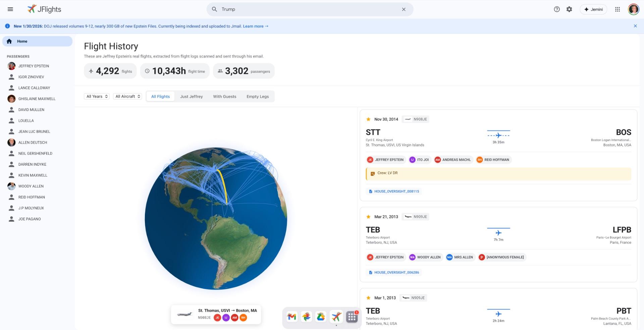Open the pinwheel photos app in dock

coord(306,317)
